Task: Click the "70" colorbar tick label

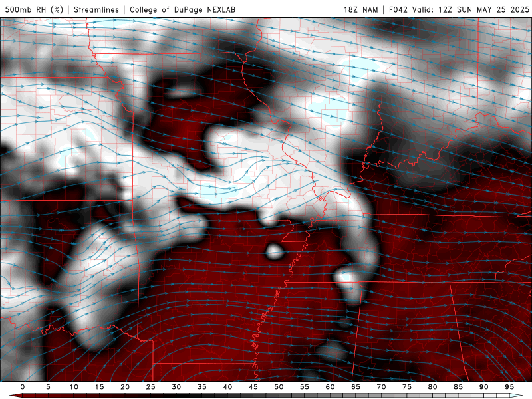Action: tap(381, 387)
